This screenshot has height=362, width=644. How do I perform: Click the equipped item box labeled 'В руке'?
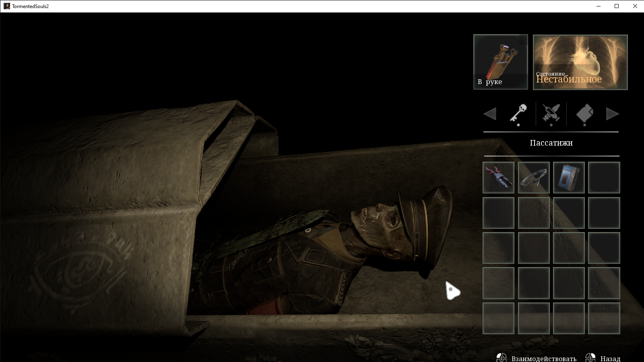[x=500, y=62]
